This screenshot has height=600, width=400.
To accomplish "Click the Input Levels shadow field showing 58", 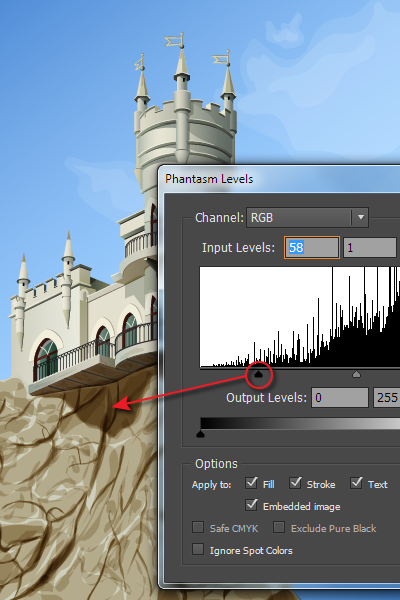I will [x=312, y=248].
